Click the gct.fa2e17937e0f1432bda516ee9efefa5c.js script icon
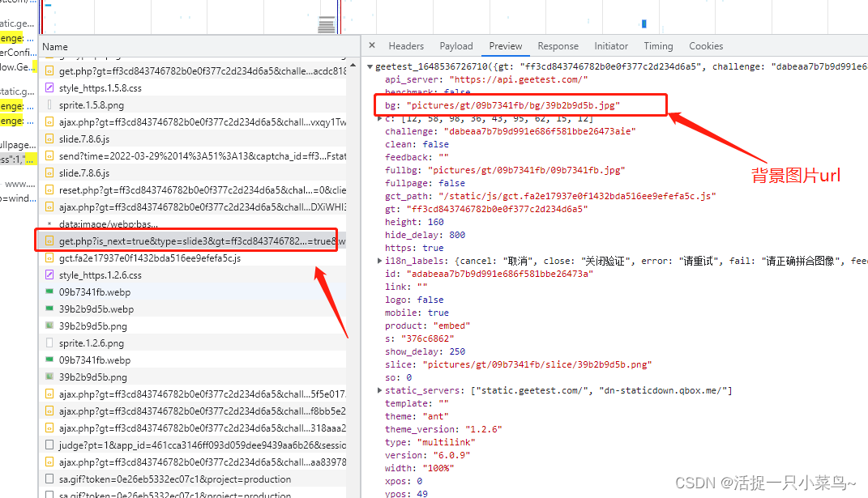868x498 pixels. pos(50,258)
